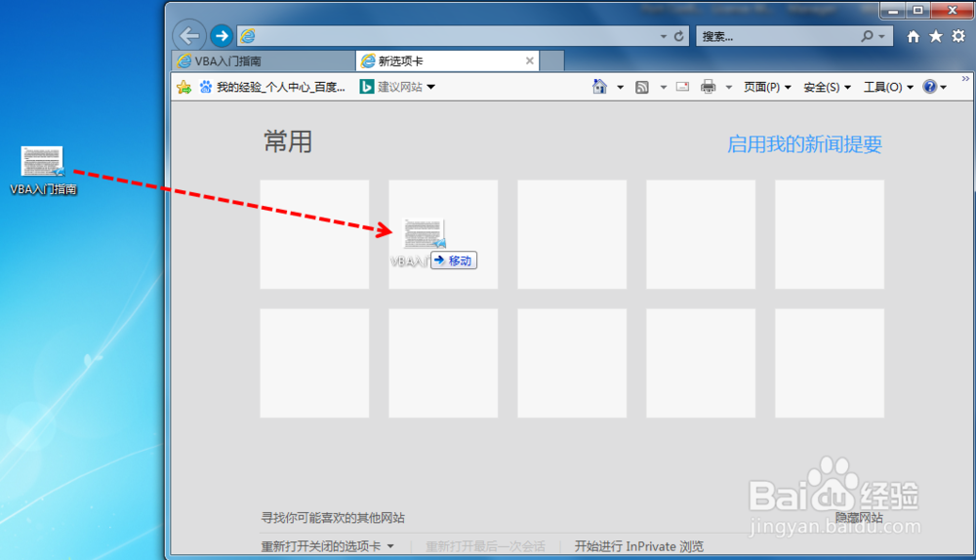This screenshot has height=560, width=976.
Task: Select the VBA入门指南 desktop shortcut icon
Action: (x=43, y=171)
